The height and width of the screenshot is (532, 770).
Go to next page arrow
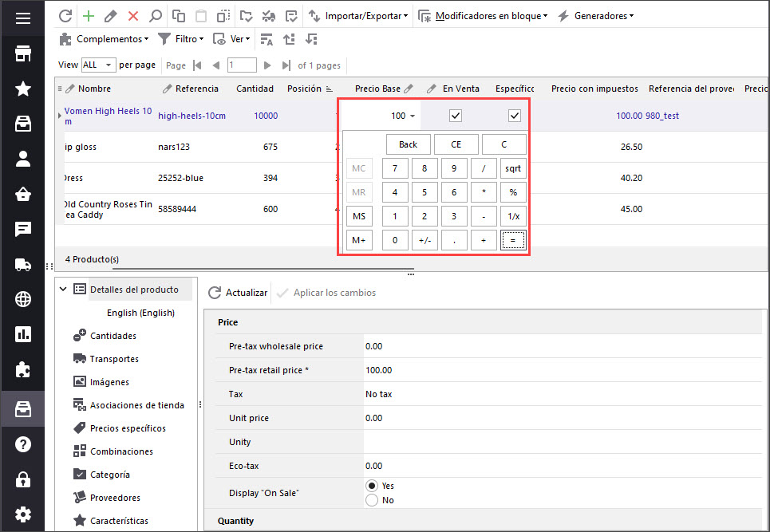[267, 65]
